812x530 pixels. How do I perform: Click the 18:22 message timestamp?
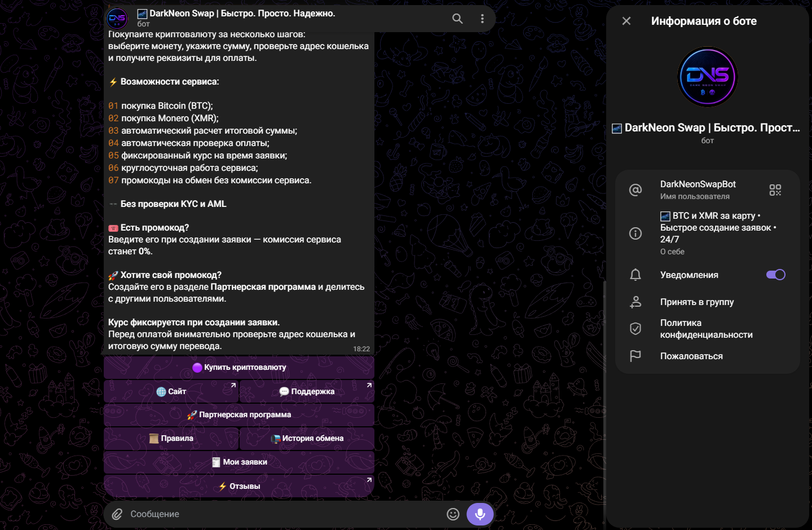point(361,349)
